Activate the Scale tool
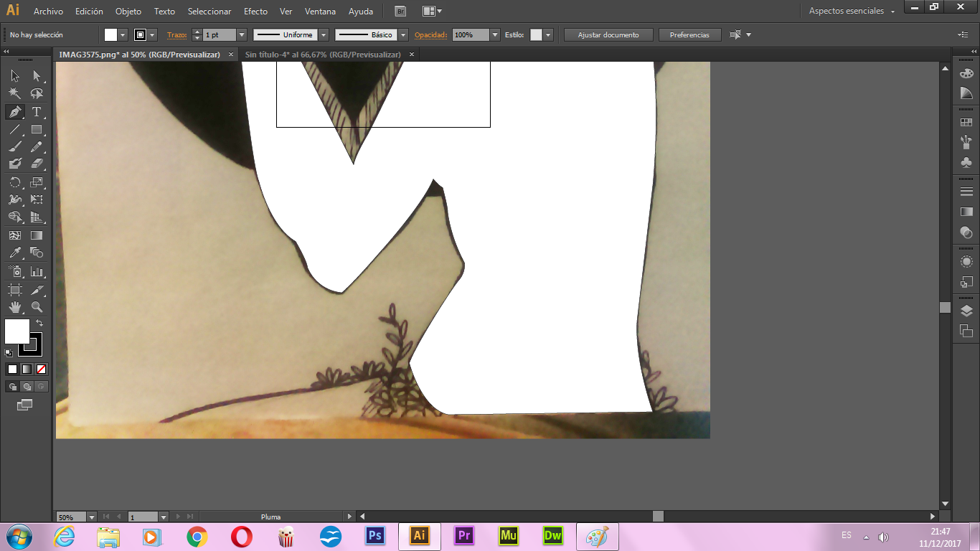 click(x=37, y=182)
